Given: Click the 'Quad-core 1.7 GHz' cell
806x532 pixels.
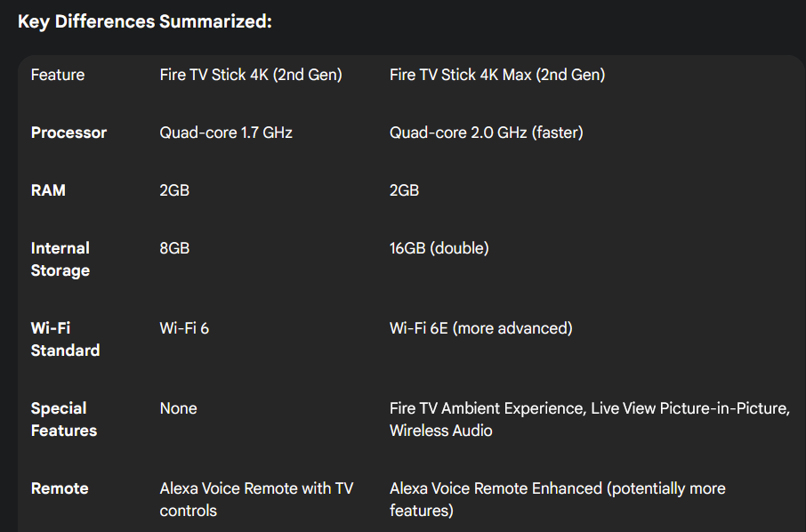Looking at the screenshot, I should [x=226, y=133].
